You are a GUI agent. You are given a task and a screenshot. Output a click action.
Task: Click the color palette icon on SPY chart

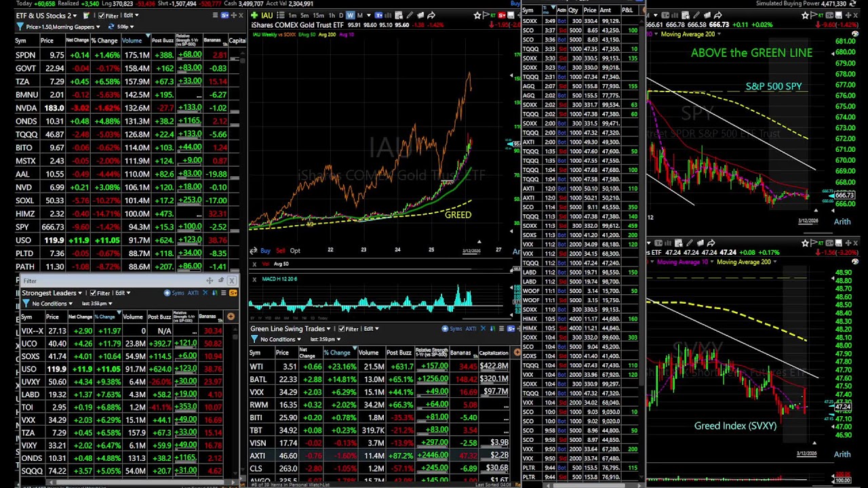click(854, 34)
